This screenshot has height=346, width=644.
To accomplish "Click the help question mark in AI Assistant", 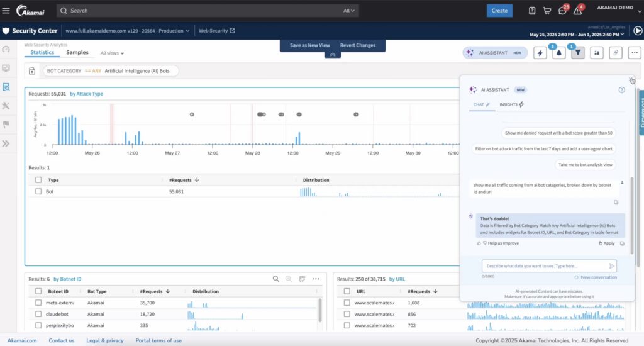I will pyautogui.click(x=622, y=90).
